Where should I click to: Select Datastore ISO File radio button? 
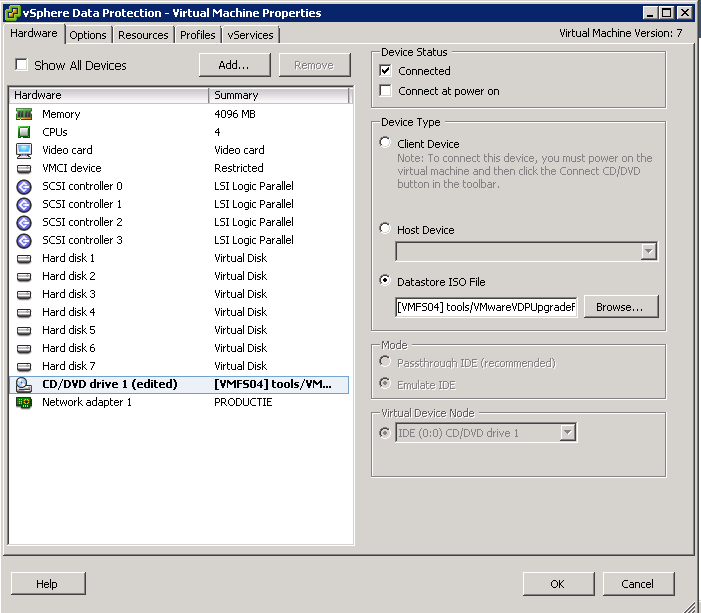385,280
